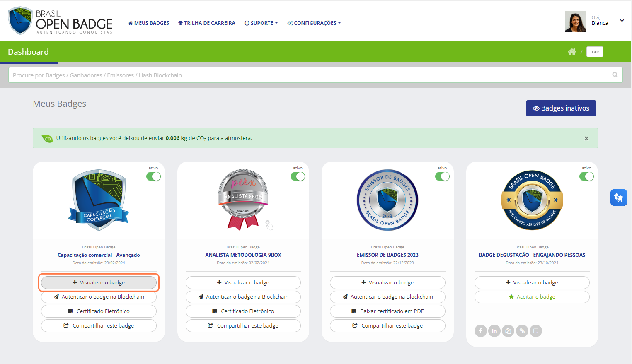
Task: Visualizar o badge for Badge Degustação
Action: pyautogui.click(x=532, y=282)
